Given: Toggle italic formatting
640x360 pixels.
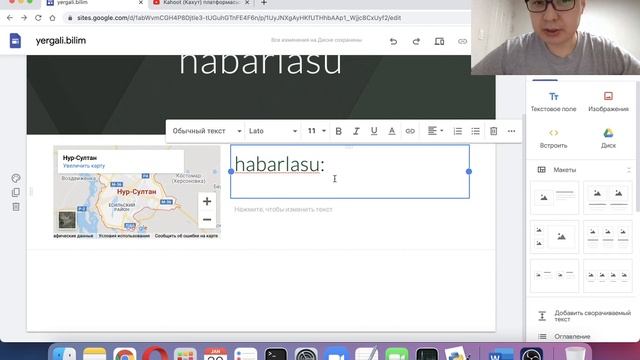Looking at the screenshot, I should (x=356, y=131).
